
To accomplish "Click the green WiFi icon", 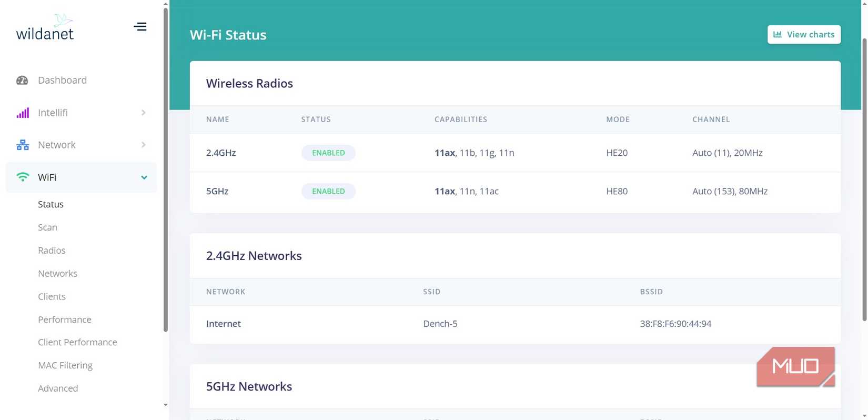I will (23, 177).
